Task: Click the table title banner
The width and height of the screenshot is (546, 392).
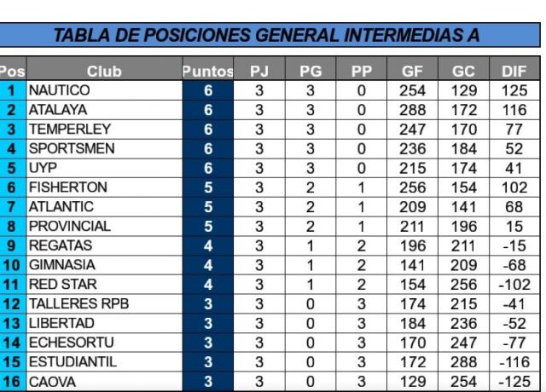Action: [270, 35]
